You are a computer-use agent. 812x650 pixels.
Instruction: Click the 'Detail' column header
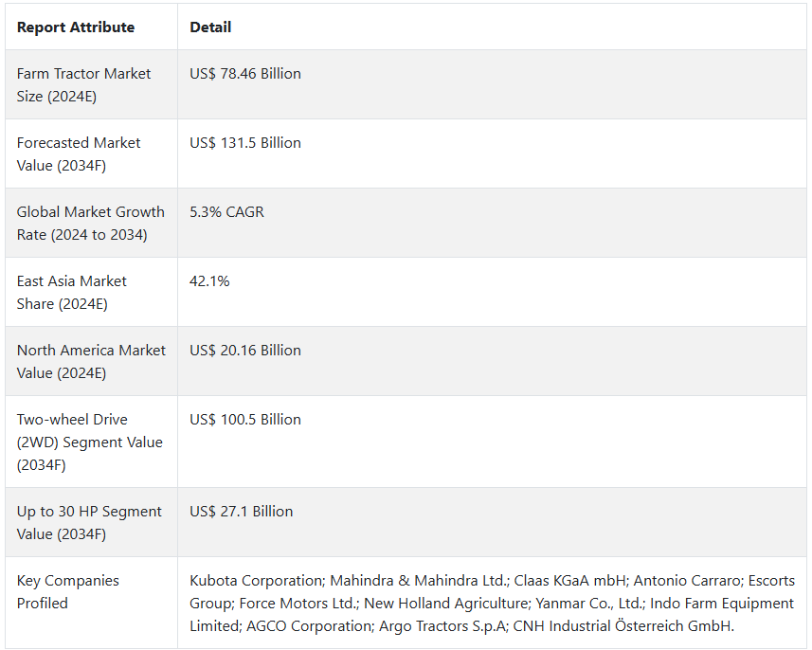[x=210, y=27]
